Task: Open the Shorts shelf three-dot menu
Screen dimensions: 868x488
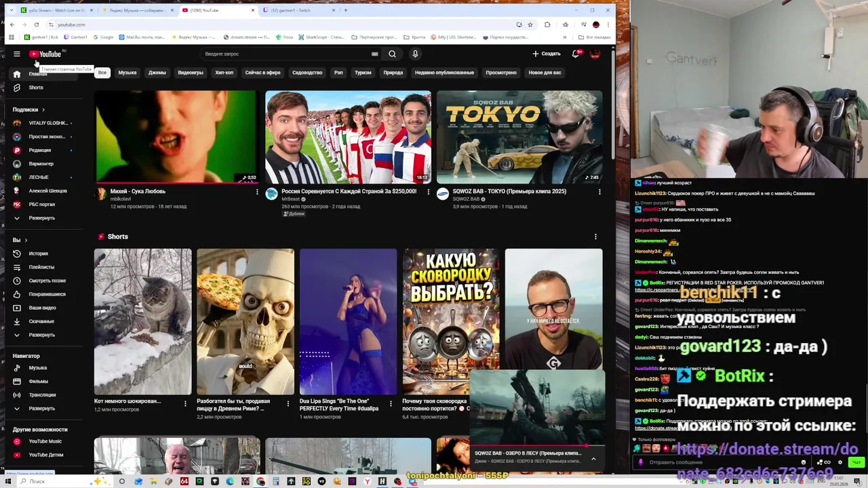Action: [x=595, y=237]
